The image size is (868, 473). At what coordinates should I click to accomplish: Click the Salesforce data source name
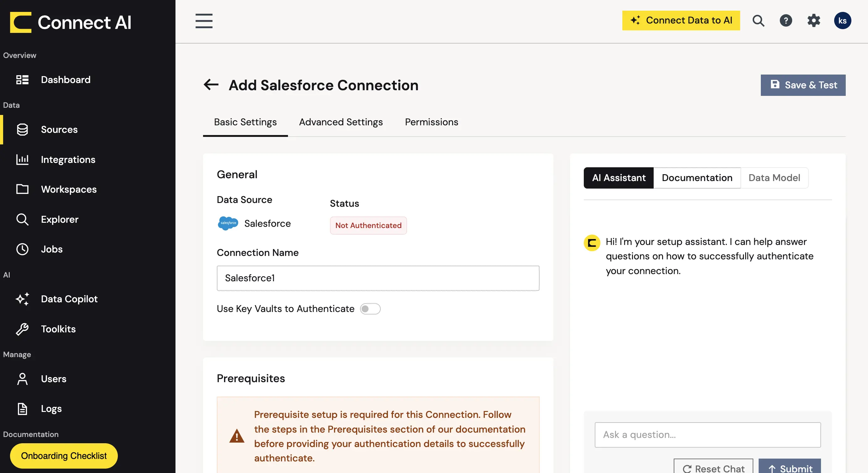coord(267,223)
